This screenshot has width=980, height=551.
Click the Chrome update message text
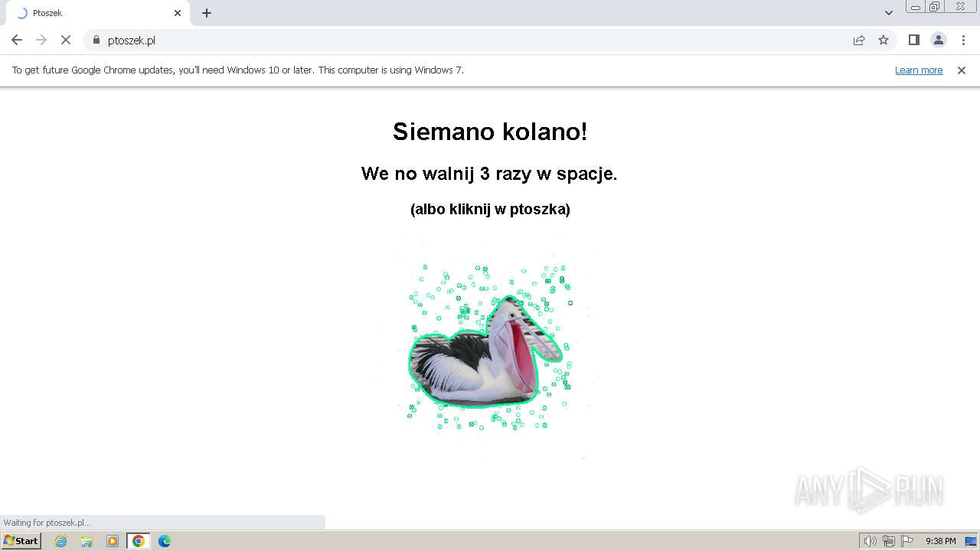[x=238, y=70]
